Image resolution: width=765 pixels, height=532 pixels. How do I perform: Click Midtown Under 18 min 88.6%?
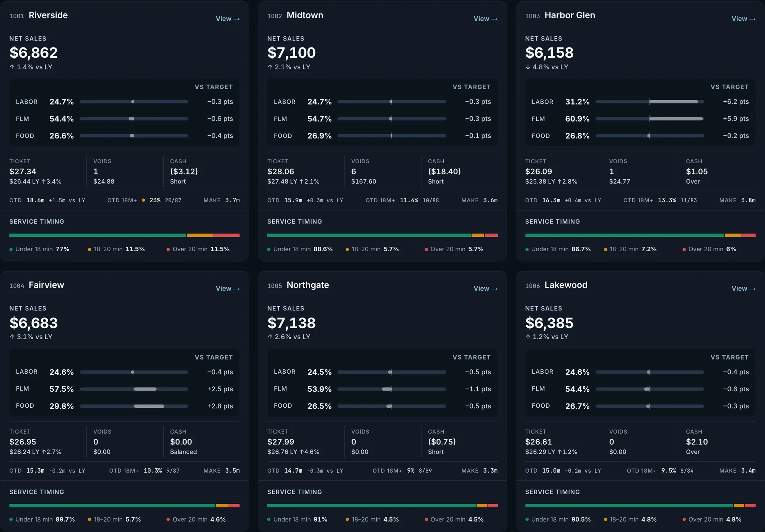[300, 249]
